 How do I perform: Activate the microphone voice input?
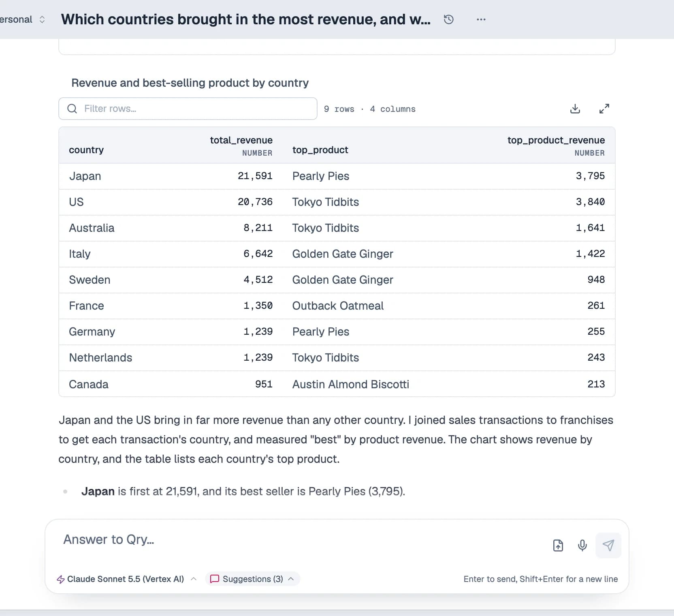click(x=582, y=545)
